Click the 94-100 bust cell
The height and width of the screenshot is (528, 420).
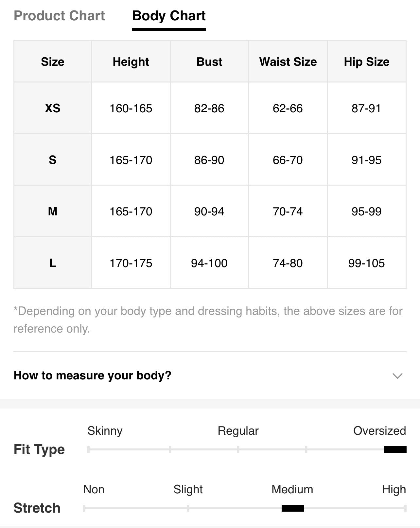point(209,263)
